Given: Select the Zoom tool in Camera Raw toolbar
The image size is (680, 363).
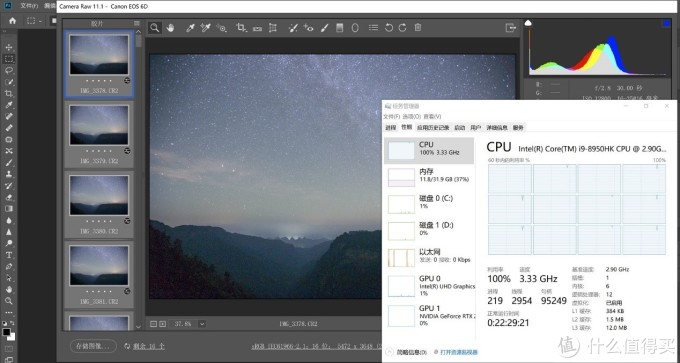Looking at the screenshot, I should click(x=154, y=28).
